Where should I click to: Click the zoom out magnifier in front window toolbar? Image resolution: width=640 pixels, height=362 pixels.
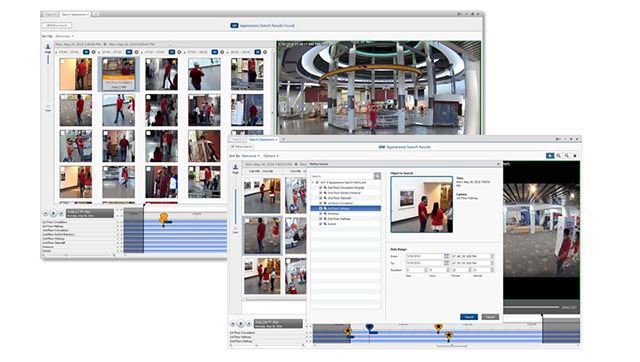pos(567,155)
